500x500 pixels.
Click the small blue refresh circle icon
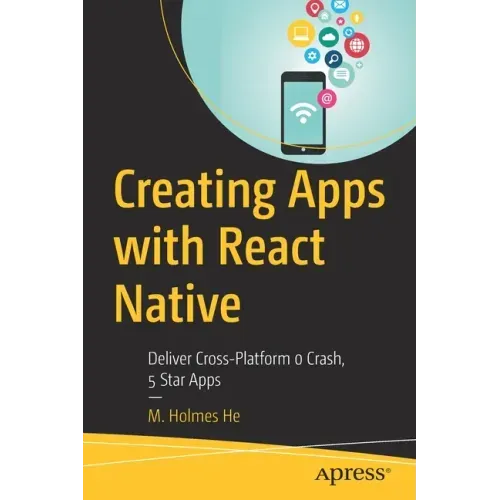[x=349, y=32]
